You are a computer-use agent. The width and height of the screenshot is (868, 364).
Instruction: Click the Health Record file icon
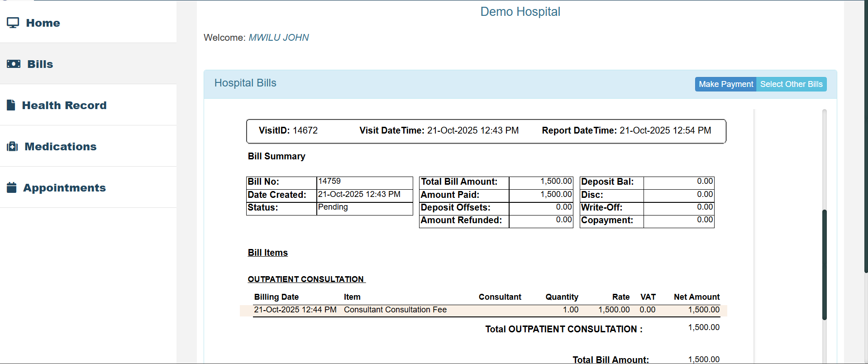pos(11,105)
